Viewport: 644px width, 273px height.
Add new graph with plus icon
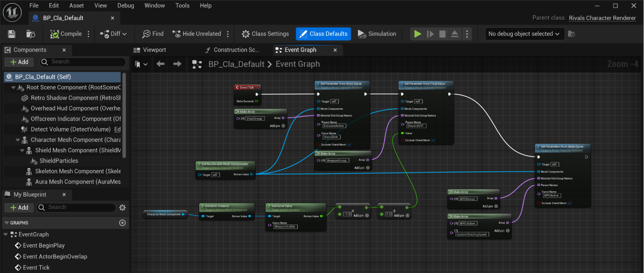[x=122, y=223]
